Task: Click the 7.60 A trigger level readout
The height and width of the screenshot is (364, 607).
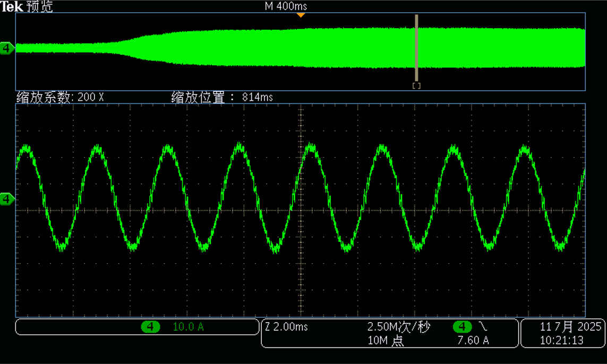Action: [473, 341]
